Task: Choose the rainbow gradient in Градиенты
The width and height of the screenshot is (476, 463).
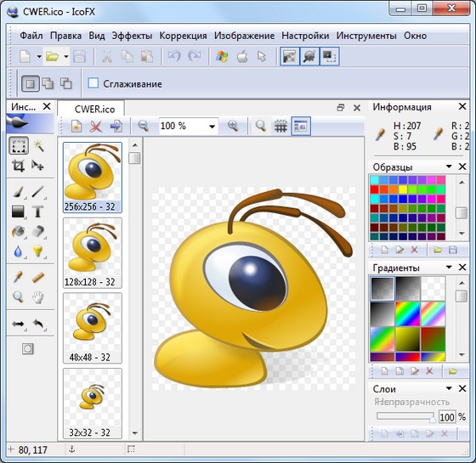Action: [408, 313]
